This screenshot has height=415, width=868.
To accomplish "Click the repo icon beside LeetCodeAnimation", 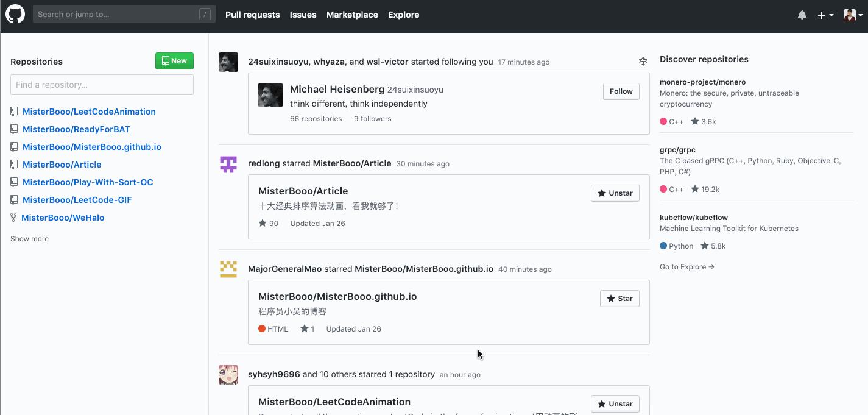I will (x=14, y=112).
